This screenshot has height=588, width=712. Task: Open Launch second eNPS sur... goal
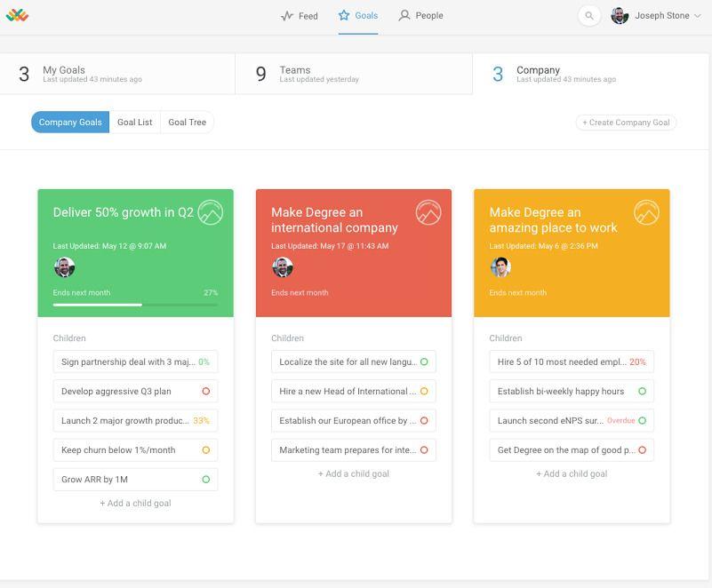(x=572, y=421)
